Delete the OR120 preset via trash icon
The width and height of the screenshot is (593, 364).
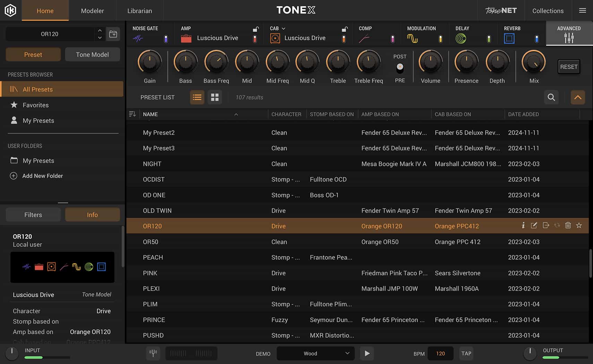click(x=568, y=225)
